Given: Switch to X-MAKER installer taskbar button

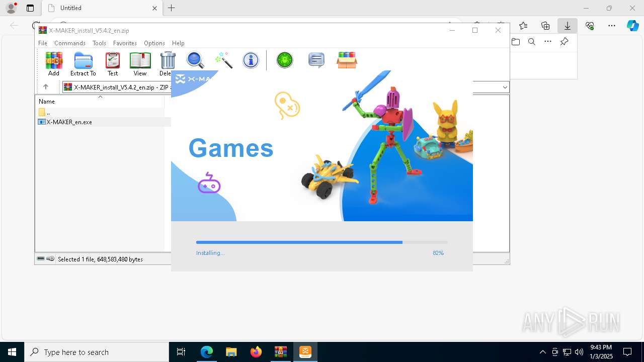Looking at the screenshot, I should [305, 352].
